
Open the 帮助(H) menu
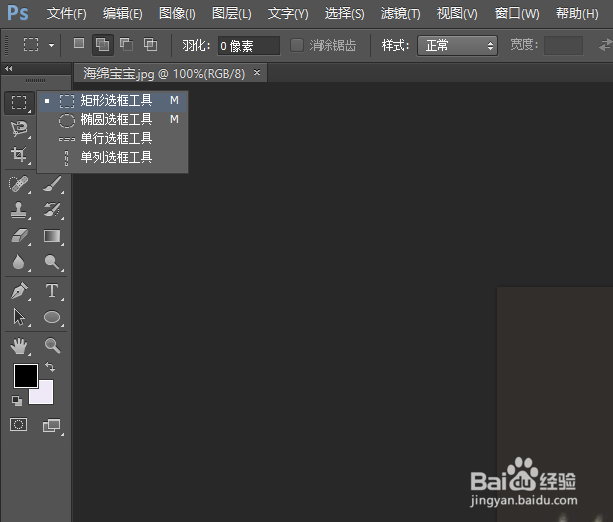coord(577,14)
